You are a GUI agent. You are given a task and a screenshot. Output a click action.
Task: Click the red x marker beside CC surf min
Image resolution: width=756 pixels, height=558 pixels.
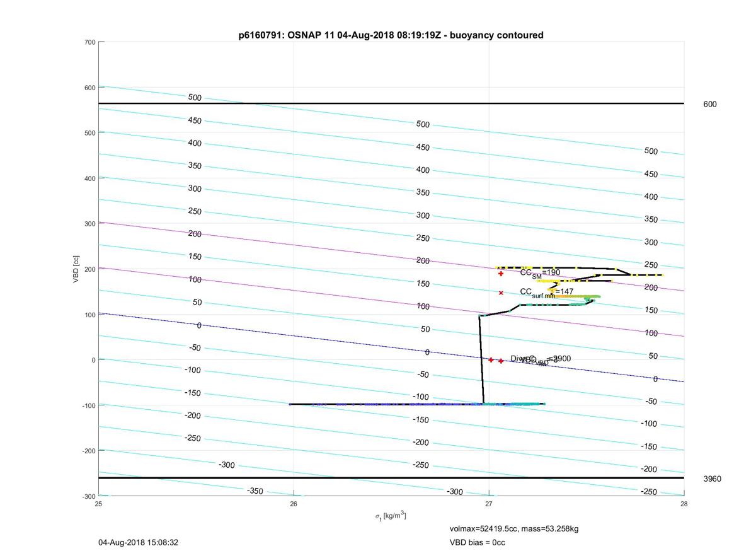click(x=501, y=293)
